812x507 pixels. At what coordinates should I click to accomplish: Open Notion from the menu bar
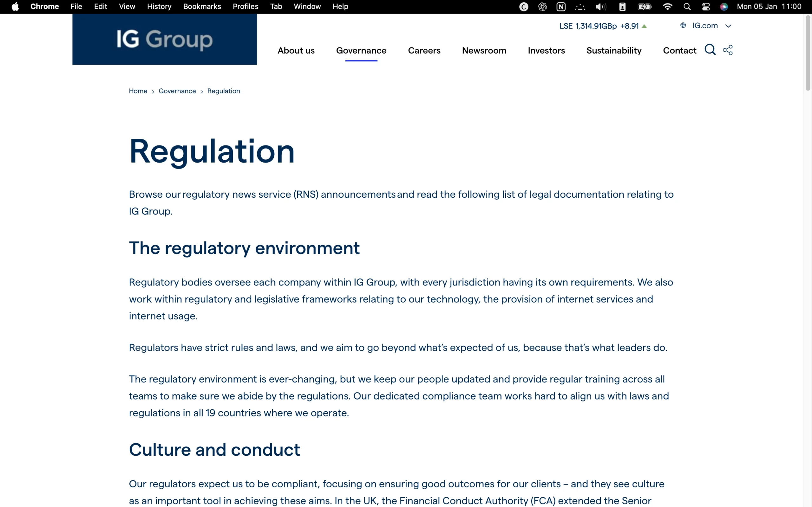click(x=560, y=6)
